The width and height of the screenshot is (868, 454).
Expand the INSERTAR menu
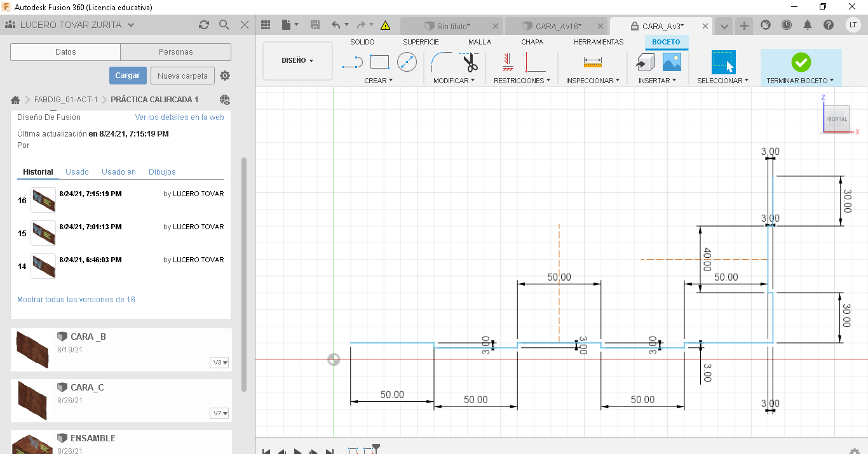(658, 81)
